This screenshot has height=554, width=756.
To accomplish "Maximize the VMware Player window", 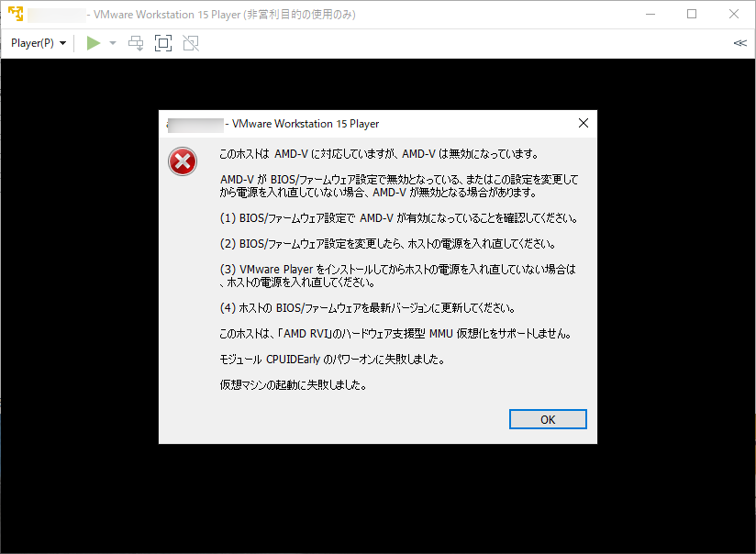I will pos(692,15).
